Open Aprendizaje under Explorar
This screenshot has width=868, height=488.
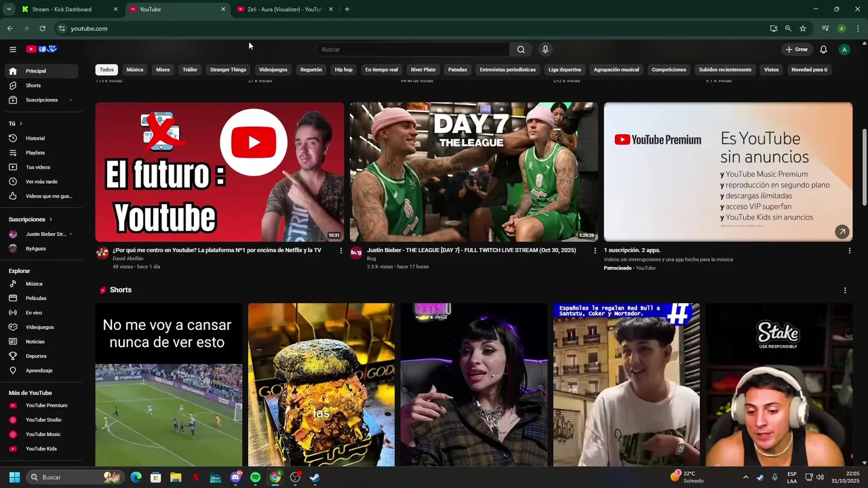point(41,371)
